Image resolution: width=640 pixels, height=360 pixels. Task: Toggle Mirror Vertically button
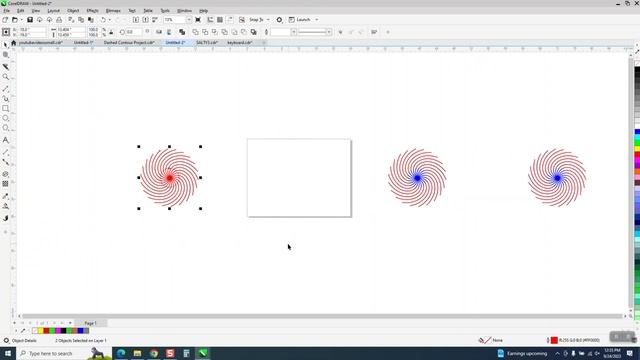pos(169,32)
